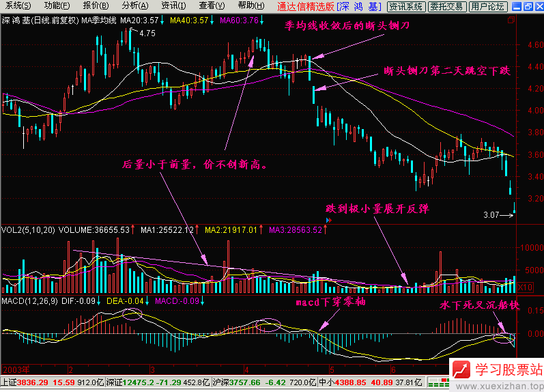Click the 上证 index quote in status bar
This screenshot has width=544, height=392.
(x=52, y=382)
